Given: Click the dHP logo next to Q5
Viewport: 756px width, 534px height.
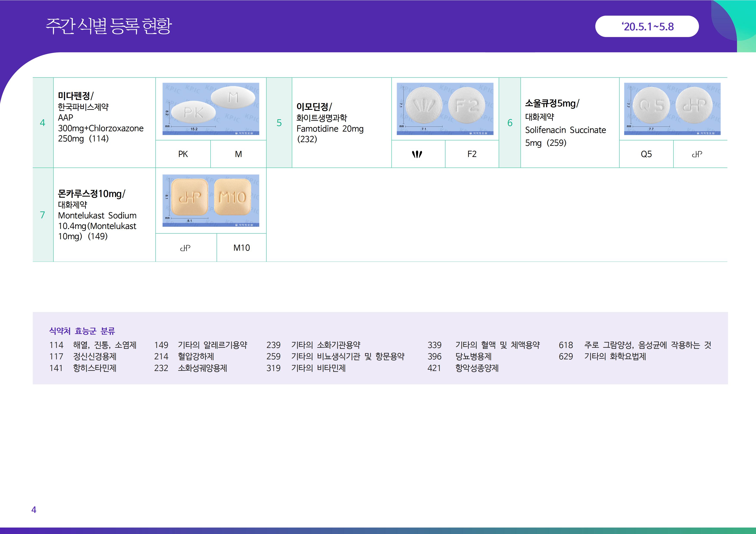Looking at the screenshot, I should (x=697, y=154).
